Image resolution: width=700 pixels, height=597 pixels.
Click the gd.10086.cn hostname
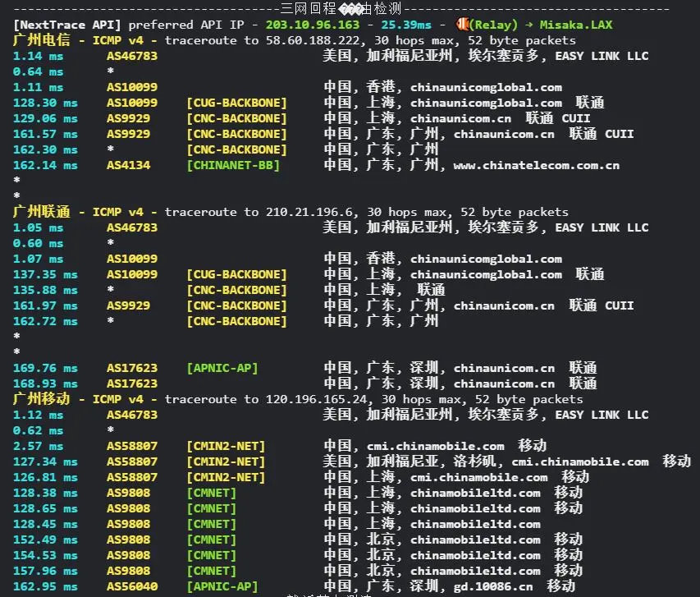pos(493,586)
